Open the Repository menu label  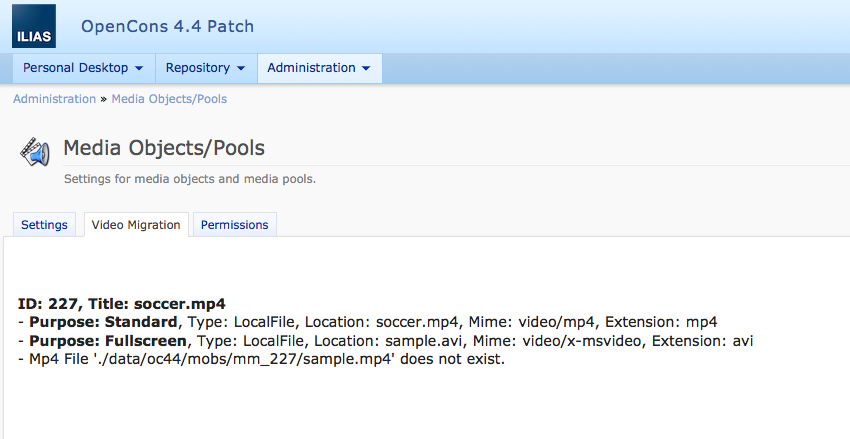tap(197, 68)
